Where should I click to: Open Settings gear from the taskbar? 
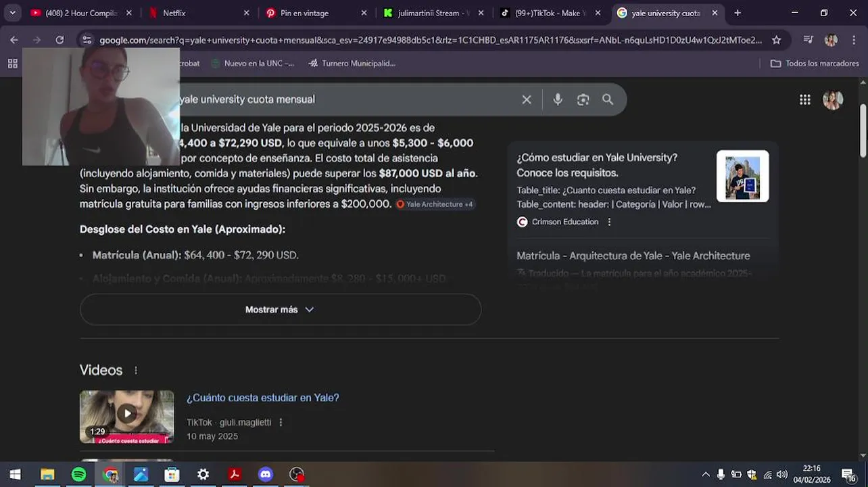coord(203,475)
